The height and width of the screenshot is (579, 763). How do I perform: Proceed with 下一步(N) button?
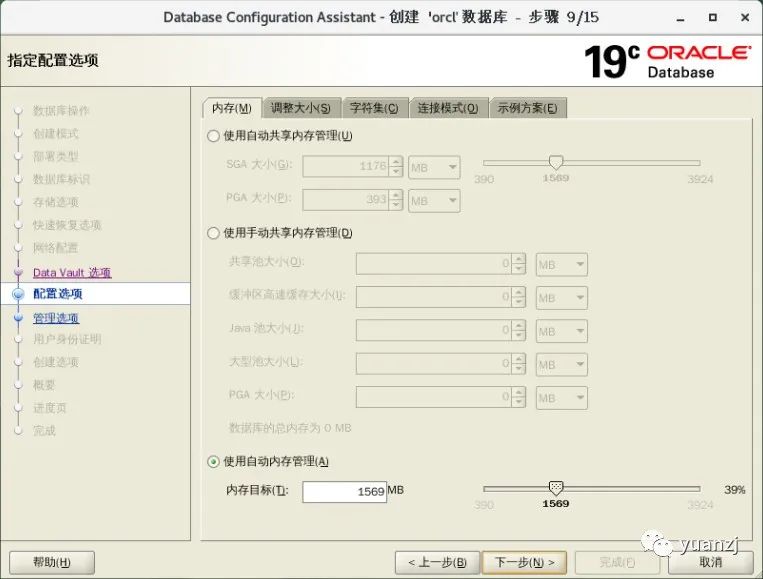[x=524, y=562]
